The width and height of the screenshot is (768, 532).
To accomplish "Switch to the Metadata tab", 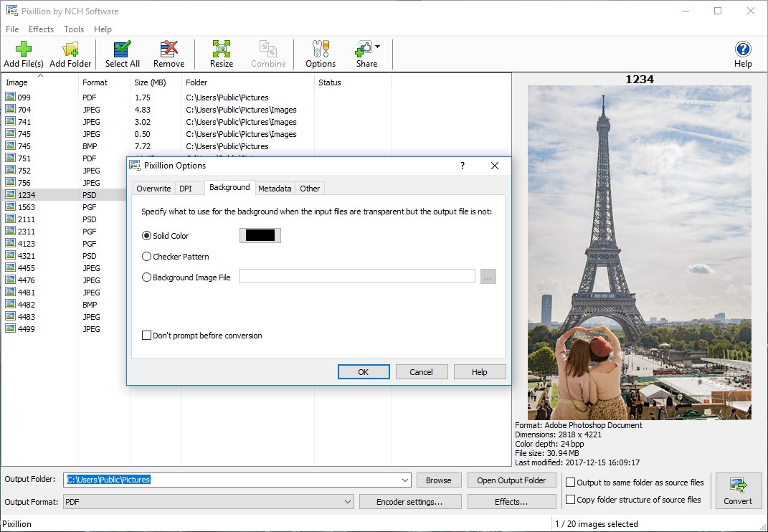I will pos(275,188).
